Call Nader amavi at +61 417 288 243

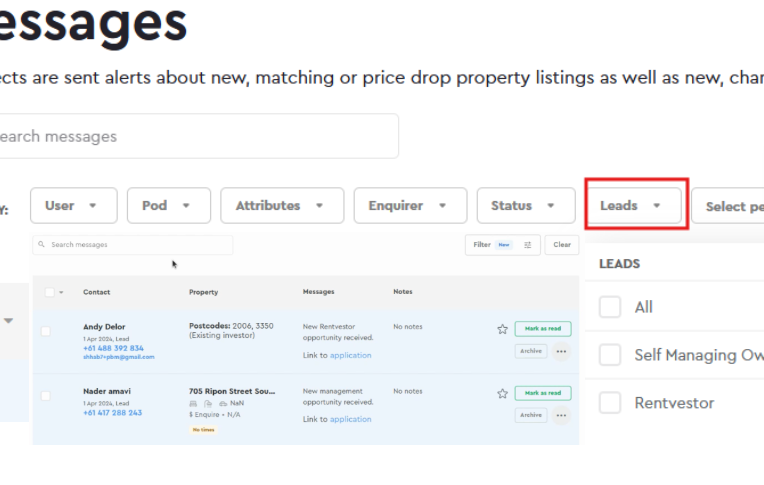(113, 413)
